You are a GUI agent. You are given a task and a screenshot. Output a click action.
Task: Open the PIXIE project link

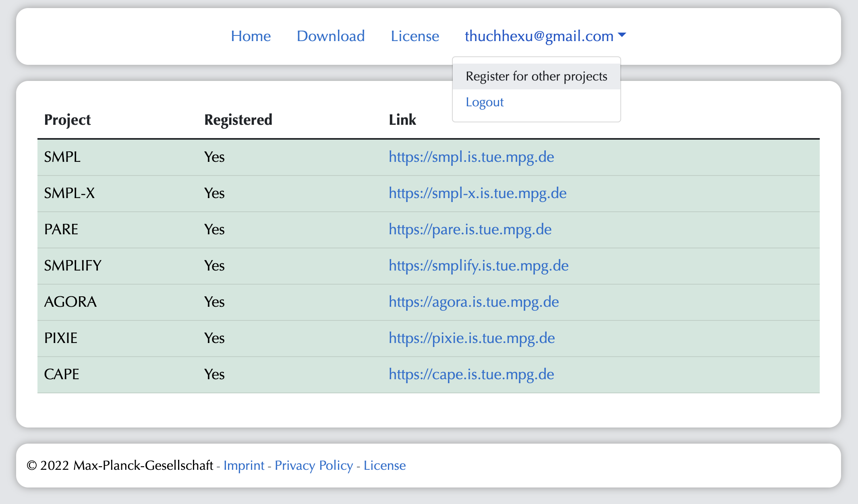pyautogui.click(x=472, y=338)
